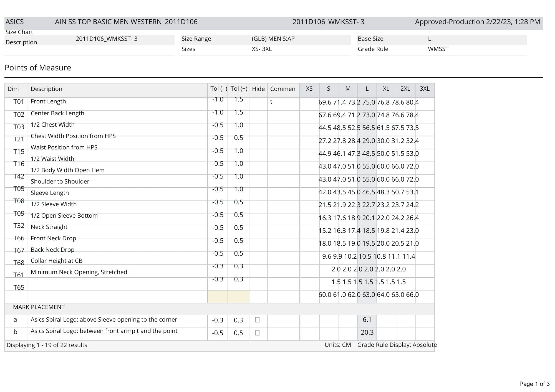The height and width of the screenshot is (392, 555).
Task: Check Hide box for mark placement b
Action: point(257,333)
